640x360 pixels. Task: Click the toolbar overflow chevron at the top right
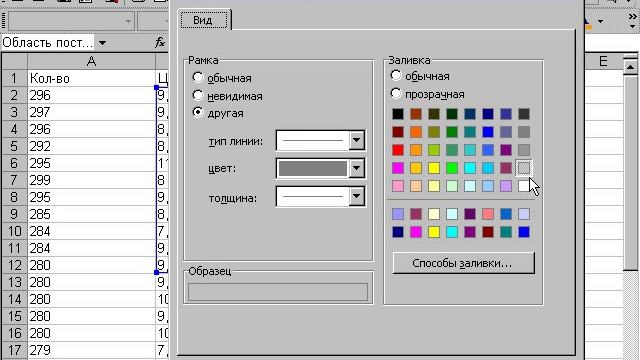pyautogui.click(x=632, y=16)
